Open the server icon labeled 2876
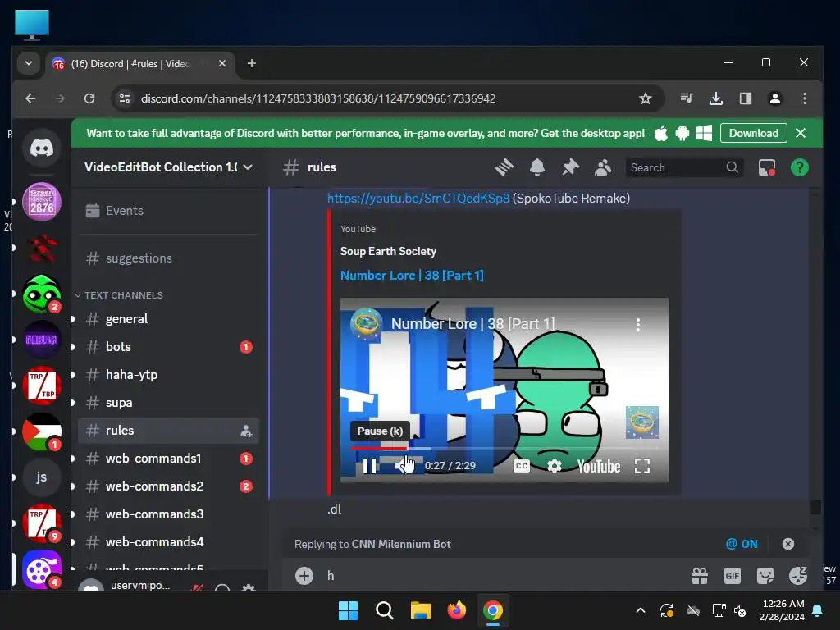This screenshot has height=630, width=840. pyautogui.click(x=41, y=202)
